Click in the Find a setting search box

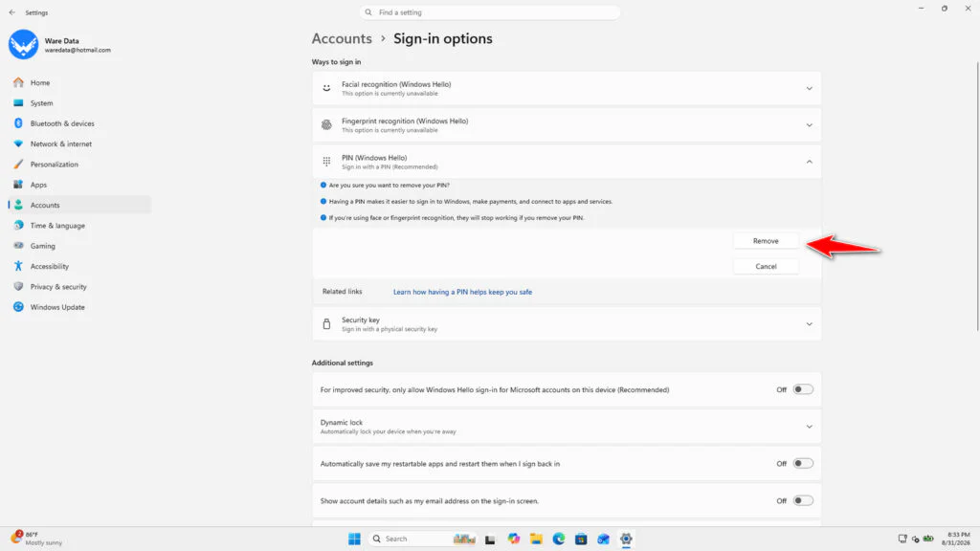tap(490, 12)
